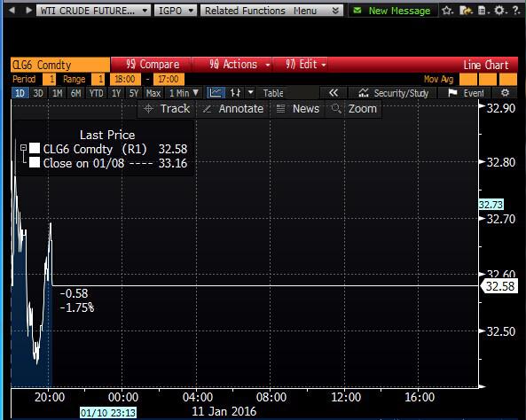Switch to 1Y time range

click(116, 93)
